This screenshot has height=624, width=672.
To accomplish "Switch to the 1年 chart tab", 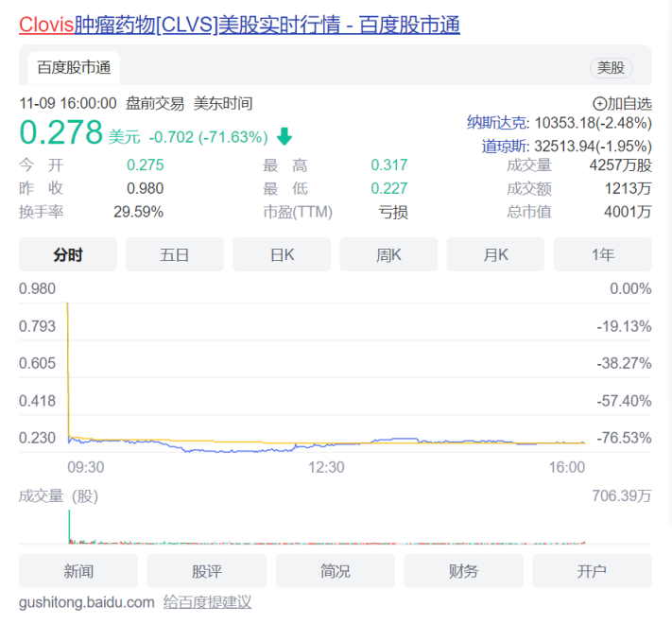I will coord(602,254).
